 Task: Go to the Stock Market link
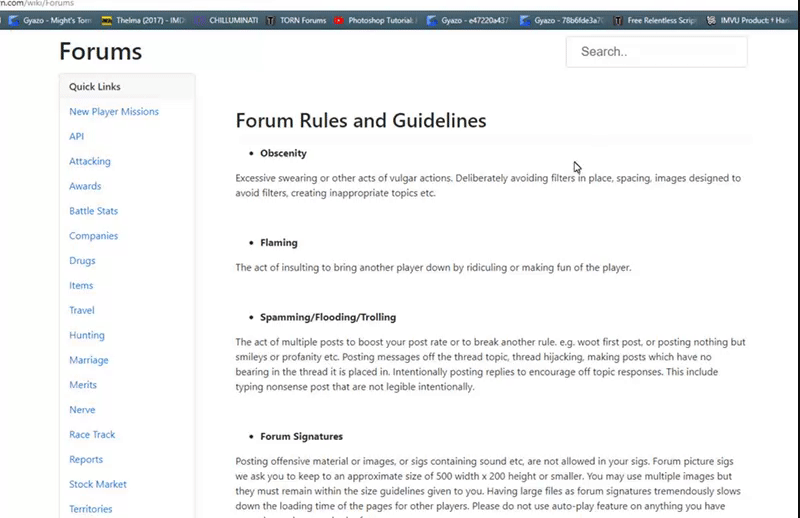pyautogui.click(x=98, y=484)
